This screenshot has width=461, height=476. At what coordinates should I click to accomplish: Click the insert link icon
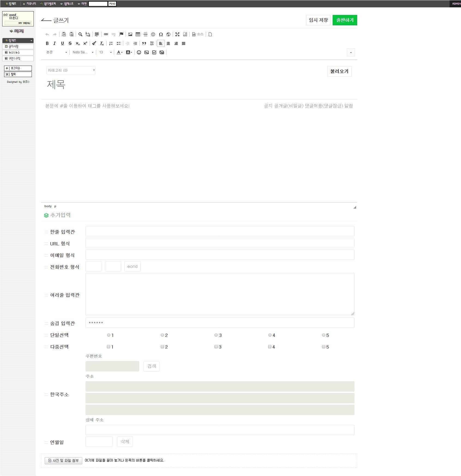pyautogui.click(x=106, y=34)
